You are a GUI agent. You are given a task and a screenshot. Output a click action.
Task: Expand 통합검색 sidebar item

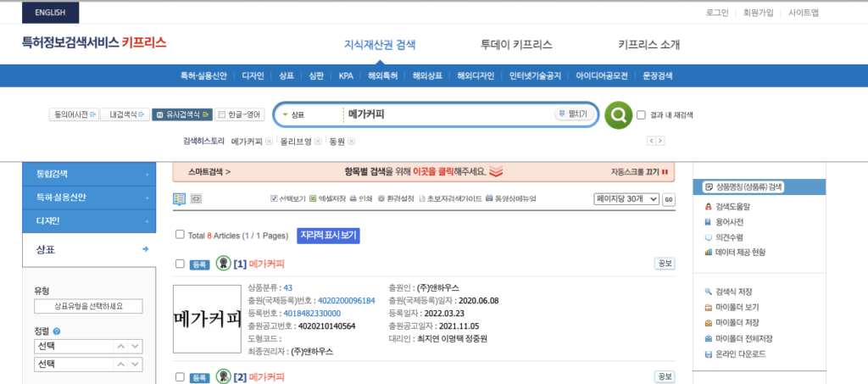coord(88,174)
